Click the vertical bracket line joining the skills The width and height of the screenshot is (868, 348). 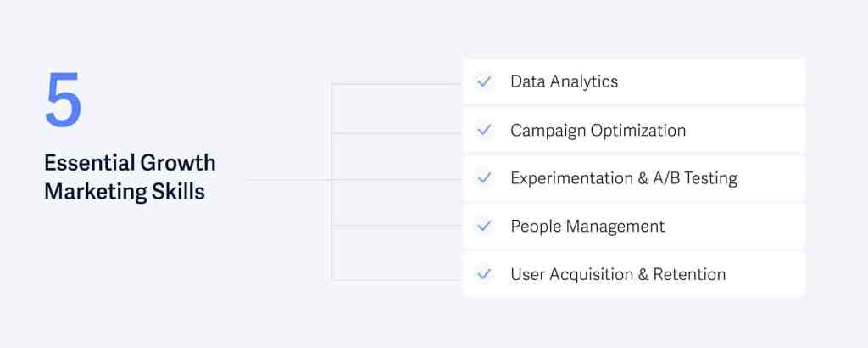click(x=331, y=204)
